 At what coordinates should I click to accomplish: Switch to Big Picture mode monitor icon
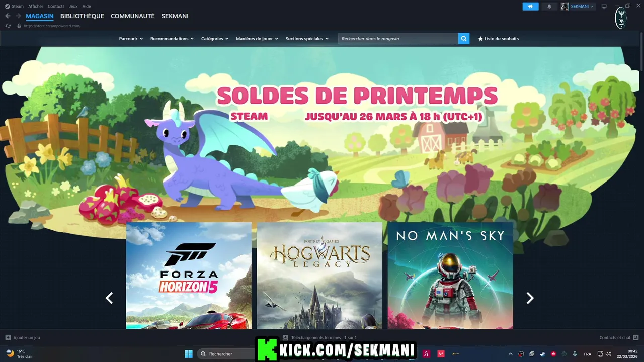click(604, 6)
